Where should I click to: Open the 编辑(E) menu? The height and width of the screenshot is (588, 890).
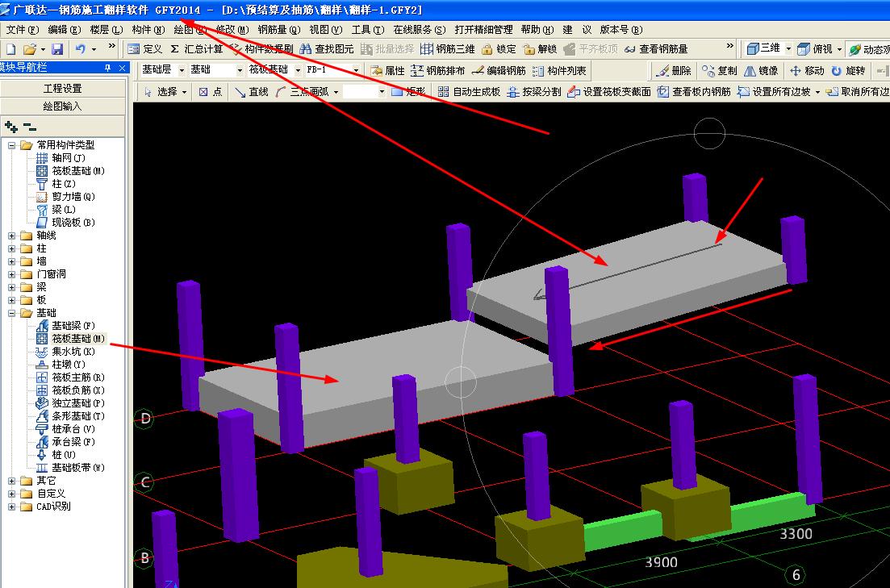tap(64, 30)
